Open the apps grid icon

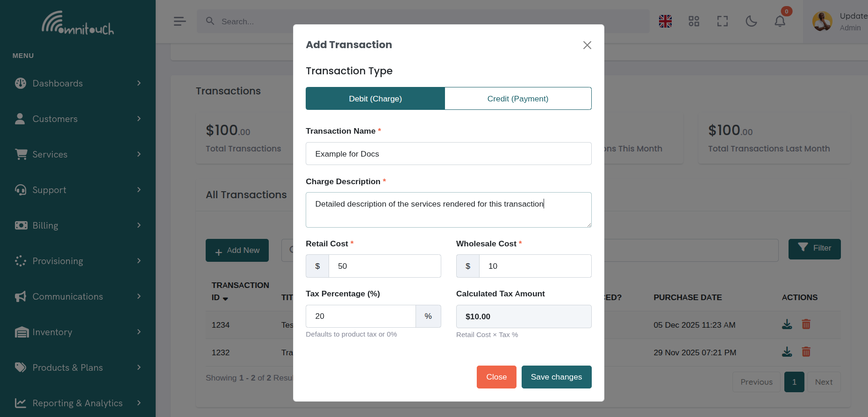694,21
